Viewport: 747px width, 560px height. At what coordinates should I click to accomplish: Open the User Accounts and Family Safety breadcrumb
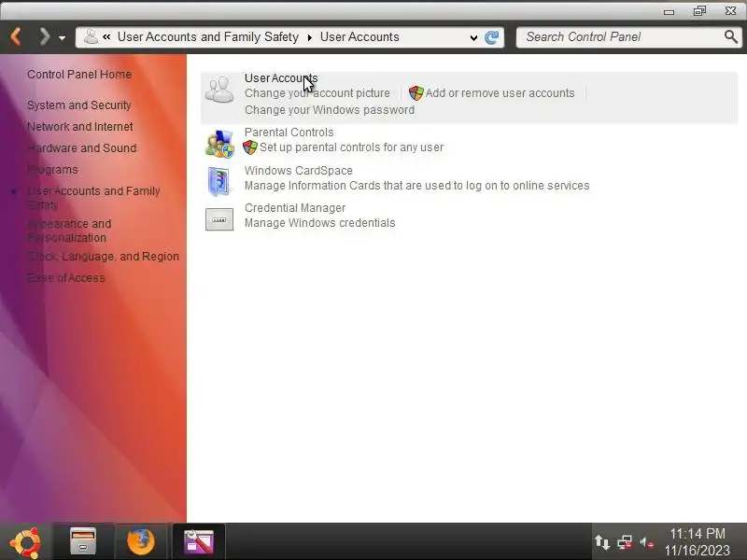(x=207, y=36)
